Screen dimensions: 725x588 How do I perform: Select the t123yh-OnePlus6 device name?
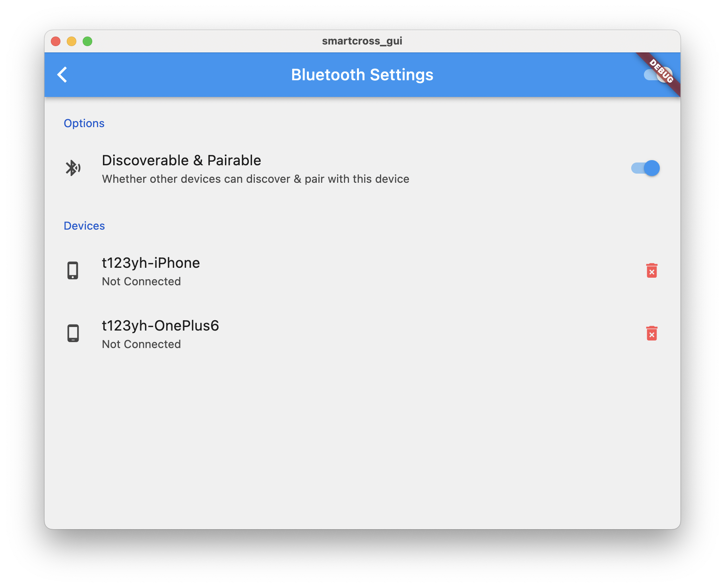pyautogui.click(x=161, y=326)
